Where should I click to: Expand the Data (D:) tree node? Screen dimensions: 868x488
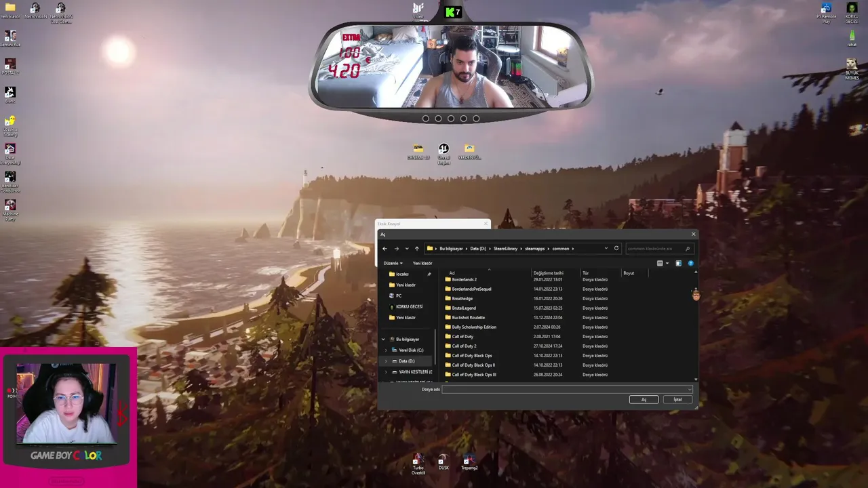[387, 361]
